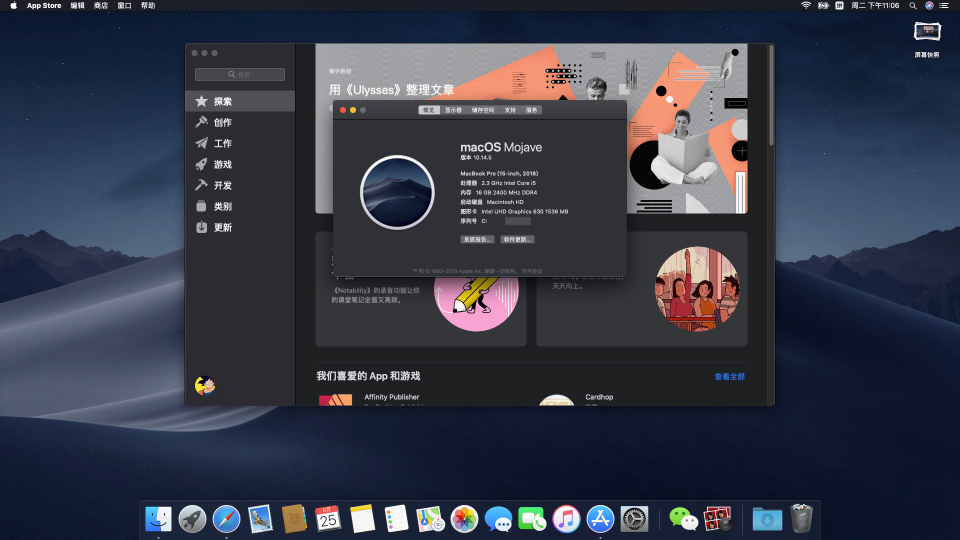Select 工作 (Work) in the App Store sidebar
The height and width of the screenshot is (540, 960).
pyautogui.click(x=240, y=143)
